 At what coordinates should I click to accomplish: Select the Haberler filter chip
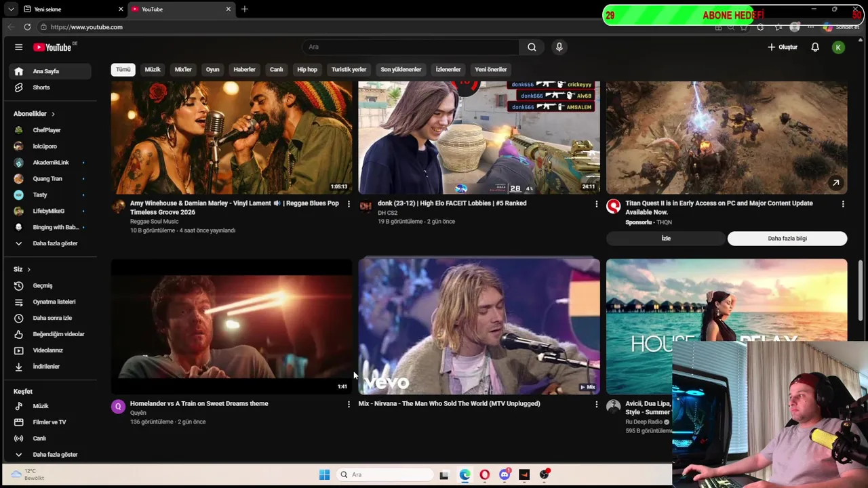point(245,69)
